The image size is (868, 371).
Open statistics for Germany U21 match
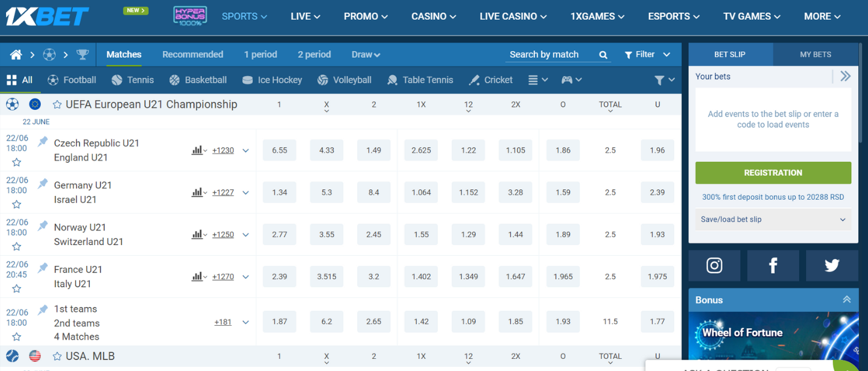199,192
